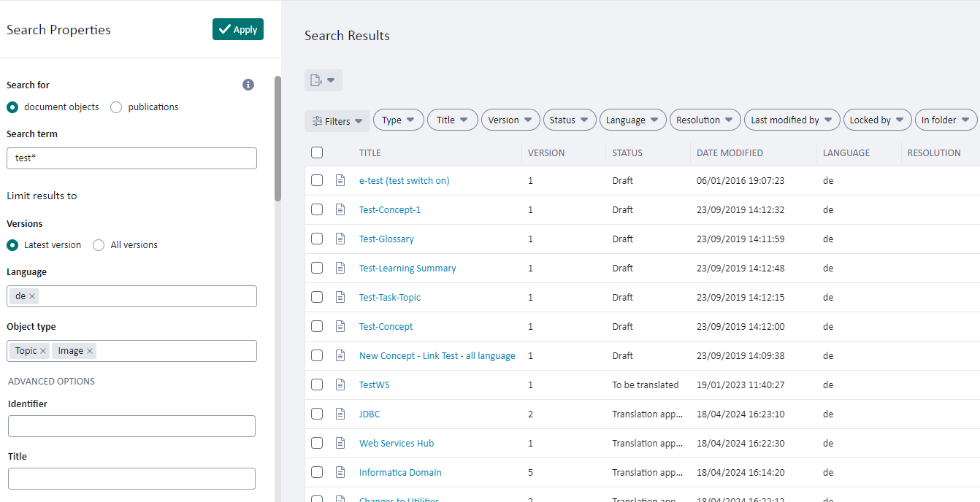This screenshot has width=980, height=502.
Task: Click document icon in Web Services Hub row
Action: (340, 443)
